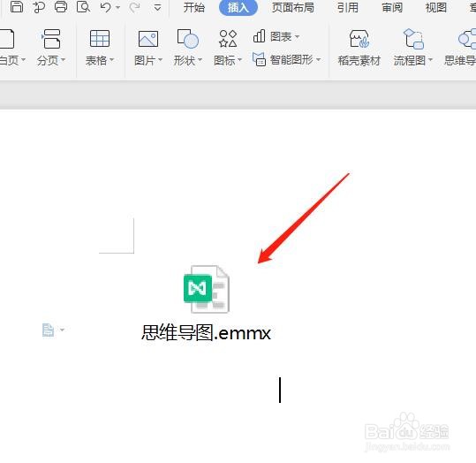Switch to the 视图 tab
The width and height of the screenshot is (476, 463).
pos(436,7)
